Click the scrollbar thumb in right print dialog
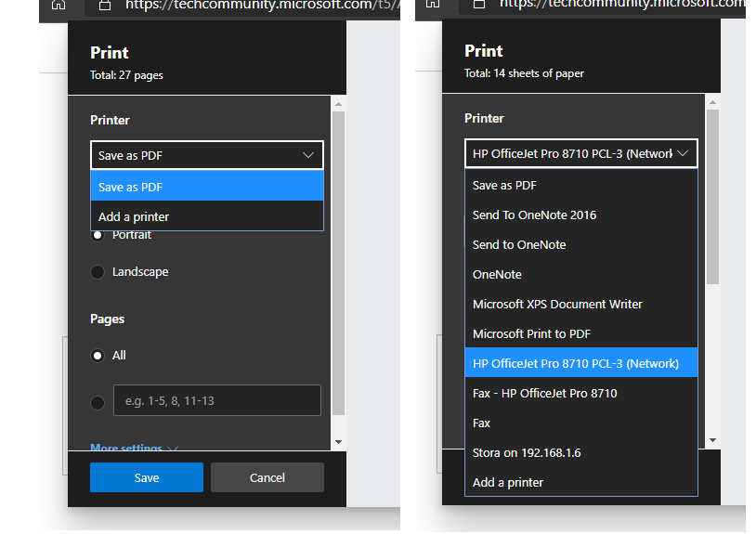 coord(712,197)
